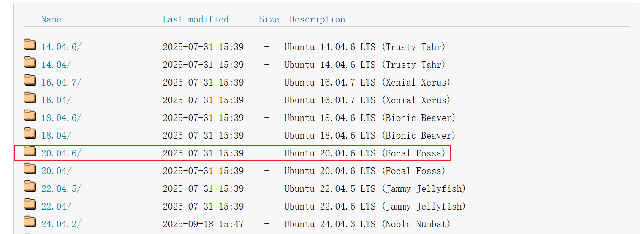644x234 pixels.
Task: Open the 20.04/ directory link
Action: click(x=56, y=171)
